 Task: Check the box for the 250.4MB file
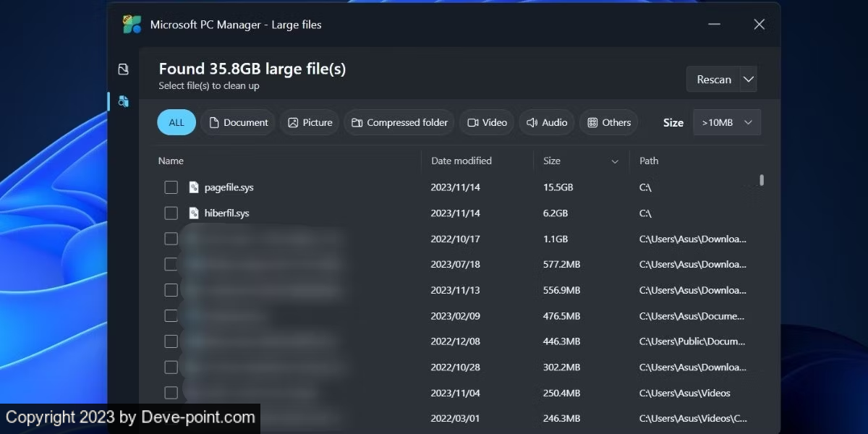pyautogui.click(x=171, y=393)
